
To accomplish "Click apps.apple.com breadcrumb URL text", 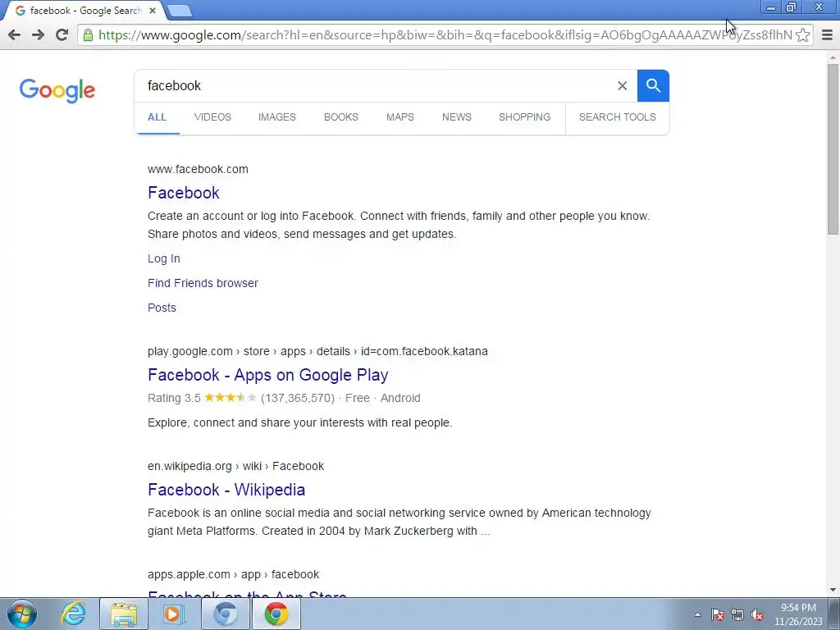I will click(x=234, y=574).
